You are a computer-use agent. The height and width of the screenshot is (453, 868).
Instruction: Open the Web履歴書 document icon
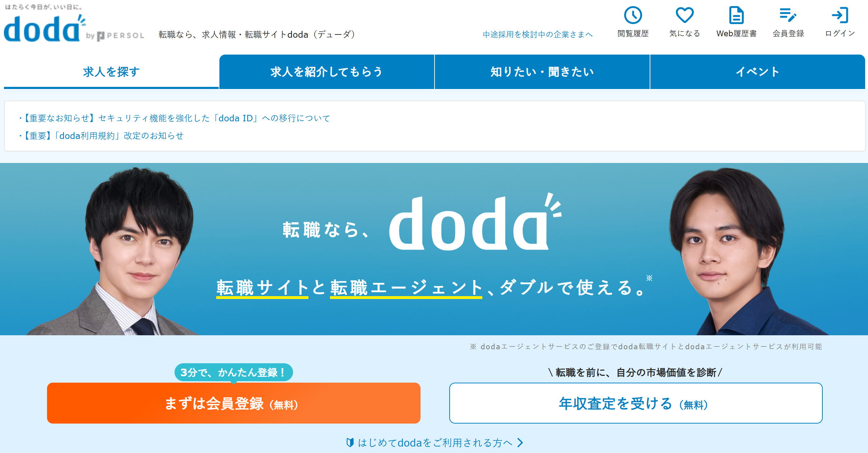click(736, 15)
